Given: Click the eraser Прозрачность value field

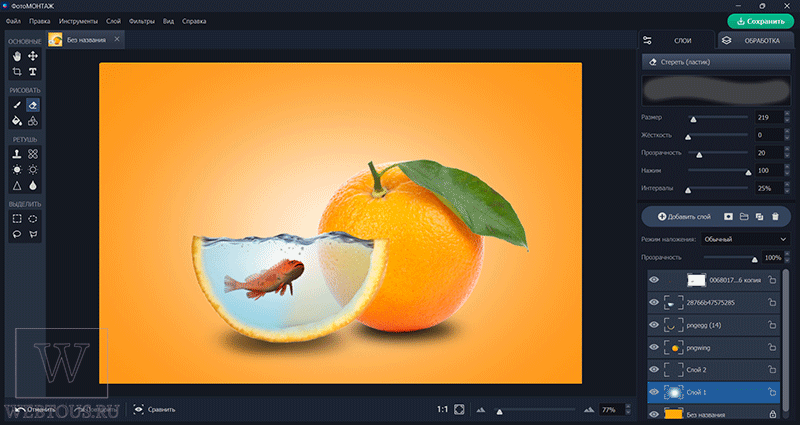Looking at the screenshot, I should (x=769, y=153).
